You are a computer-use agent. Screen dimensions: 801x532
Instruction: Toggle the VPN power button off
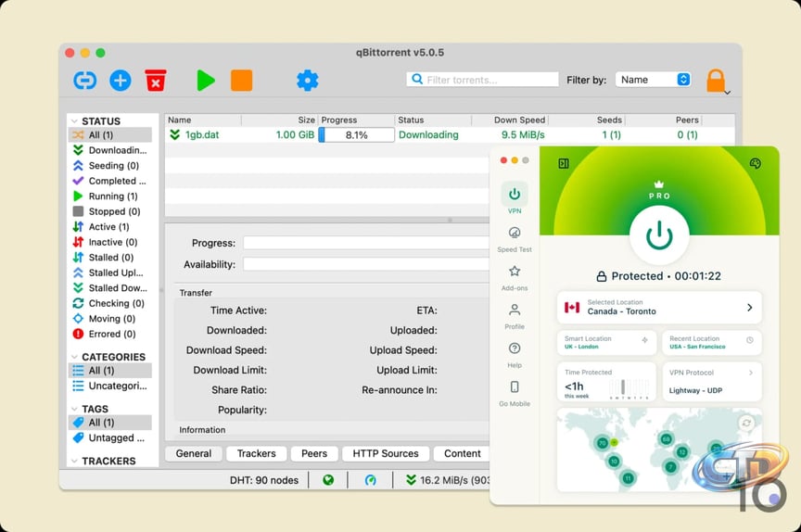659,235
